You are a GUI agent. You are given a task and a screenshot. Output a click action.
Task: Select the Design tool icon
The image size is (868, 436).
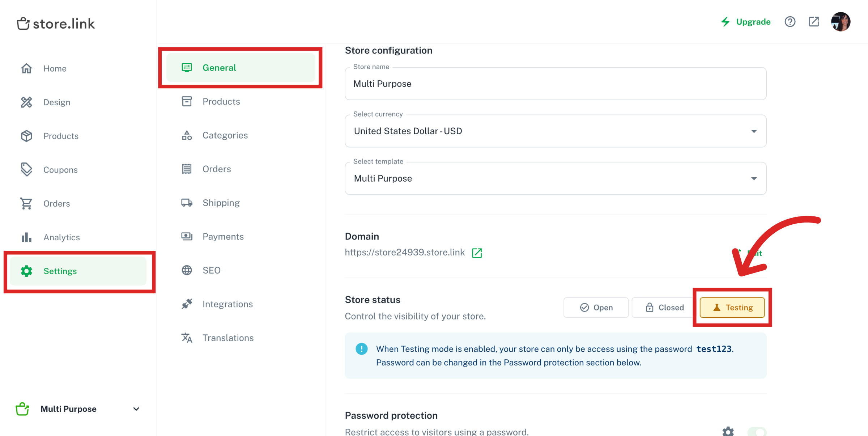27,102
